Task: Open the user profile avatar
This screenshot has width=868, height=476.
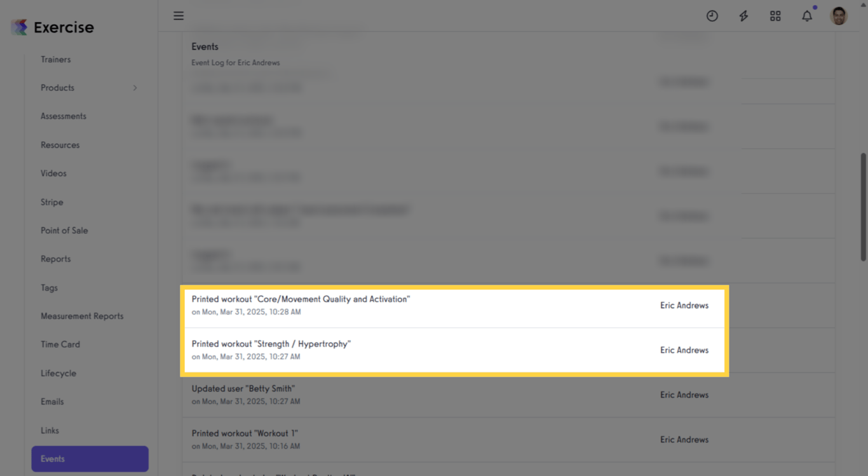Action: 839,16
